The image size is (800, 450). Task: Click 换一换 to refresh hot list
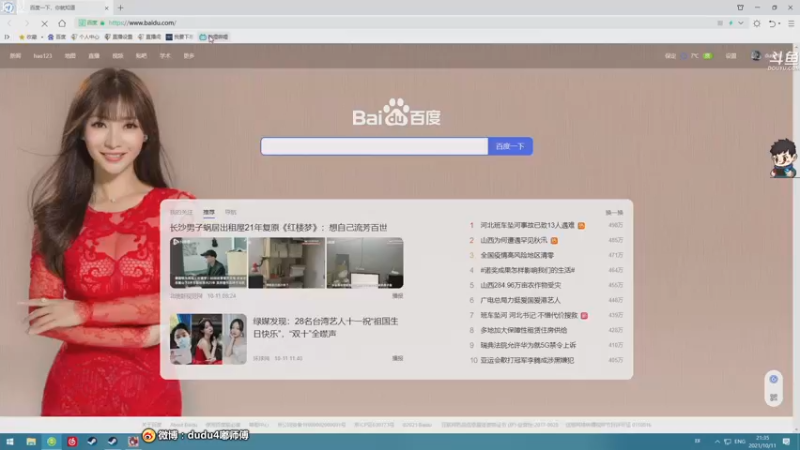(614, 212)
